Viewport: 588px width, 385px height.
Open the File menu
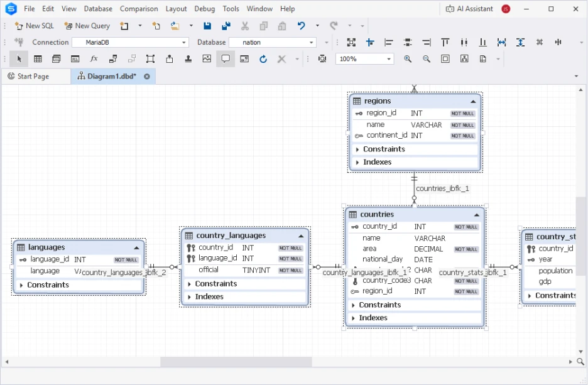(x=30, y=9)
